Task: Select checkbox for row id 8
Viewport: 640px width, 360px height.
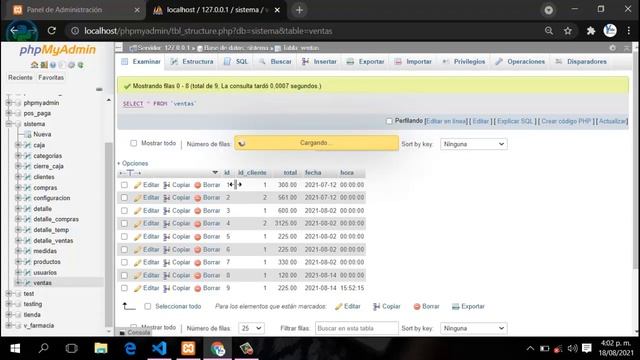Action: click(124, 276)
